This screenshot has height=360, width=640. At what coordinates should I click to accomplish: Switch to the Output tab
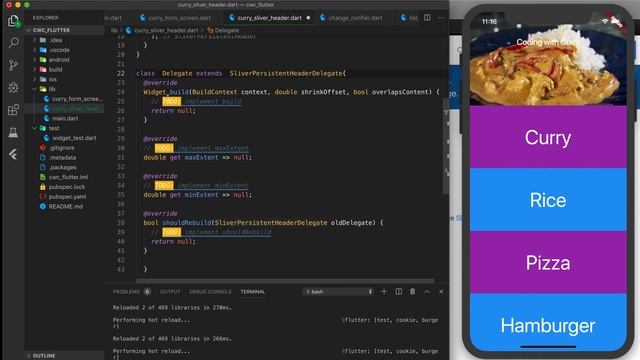(x=170, y=291)
